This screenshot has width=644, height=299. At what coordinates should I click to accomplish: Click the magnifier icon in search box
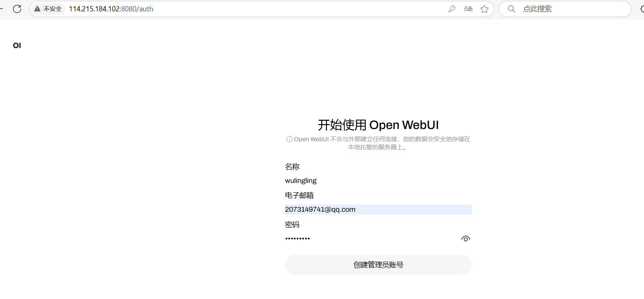512,9
